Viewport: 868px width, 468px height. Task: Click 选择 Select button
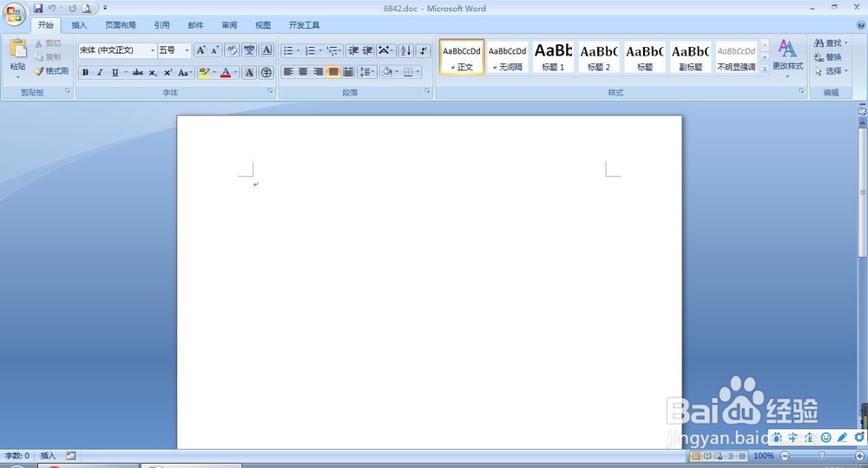pos(831,71)
